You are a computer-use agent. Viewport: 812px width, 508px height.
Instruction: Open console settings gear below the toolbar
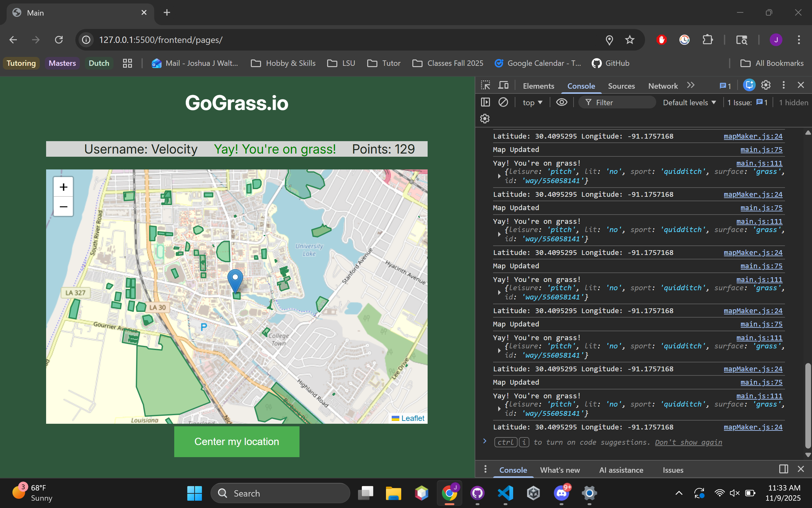[x=485, y=119]
